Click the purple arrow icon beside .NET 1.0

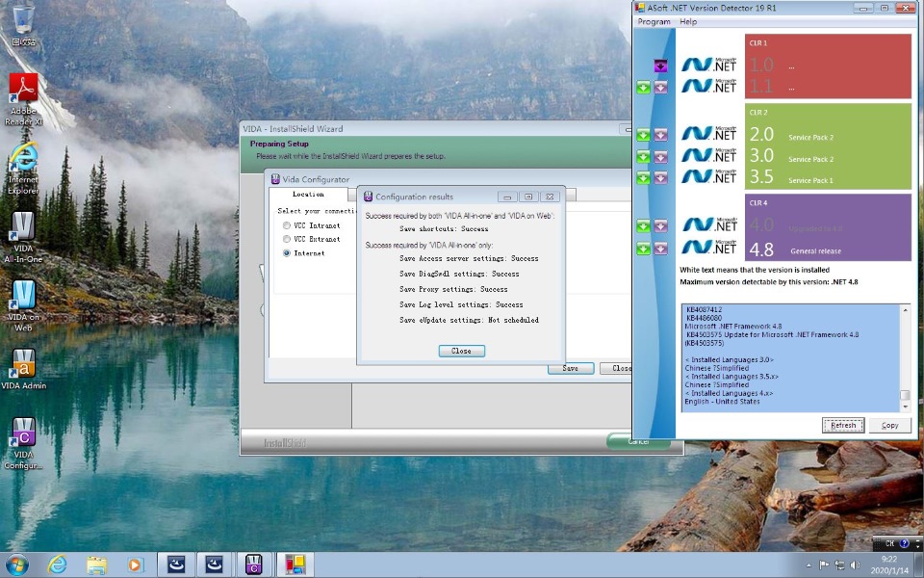[660, 66]
